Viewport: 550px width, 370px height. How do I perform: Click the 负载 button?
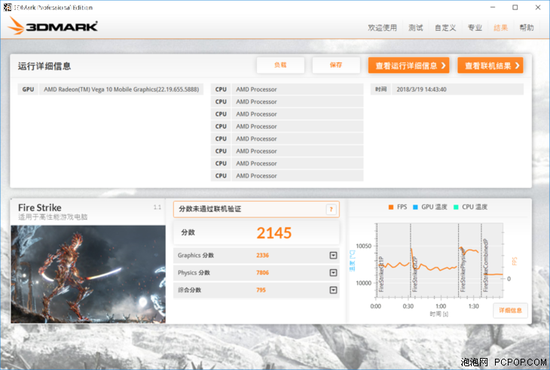[x=280, y=65]
